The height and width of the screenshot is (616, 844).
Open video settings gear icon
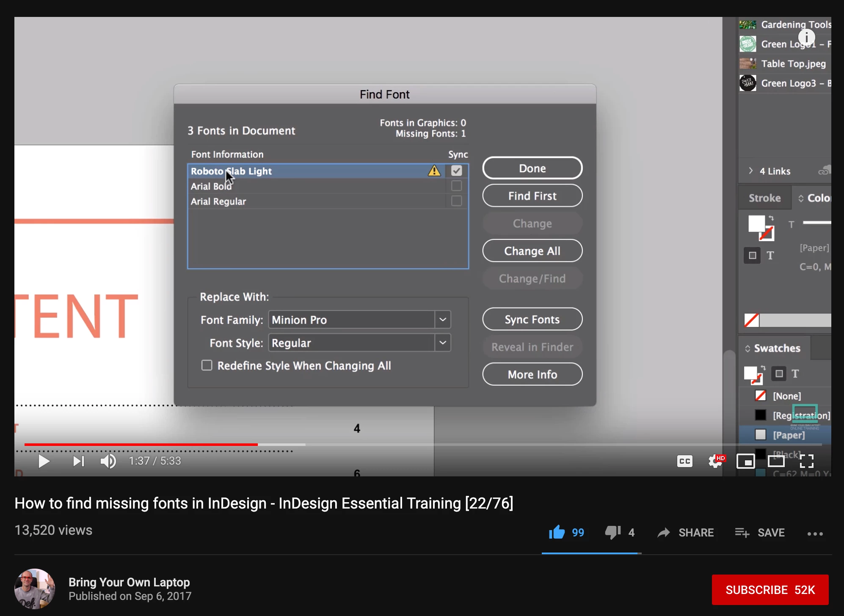click(715, 461)
